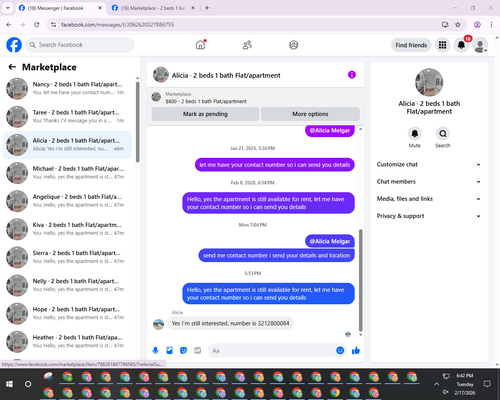The width and height of the screenshot is (500, 400).
Task: Click the chat messages scrollbar
Action: (360, 280)
